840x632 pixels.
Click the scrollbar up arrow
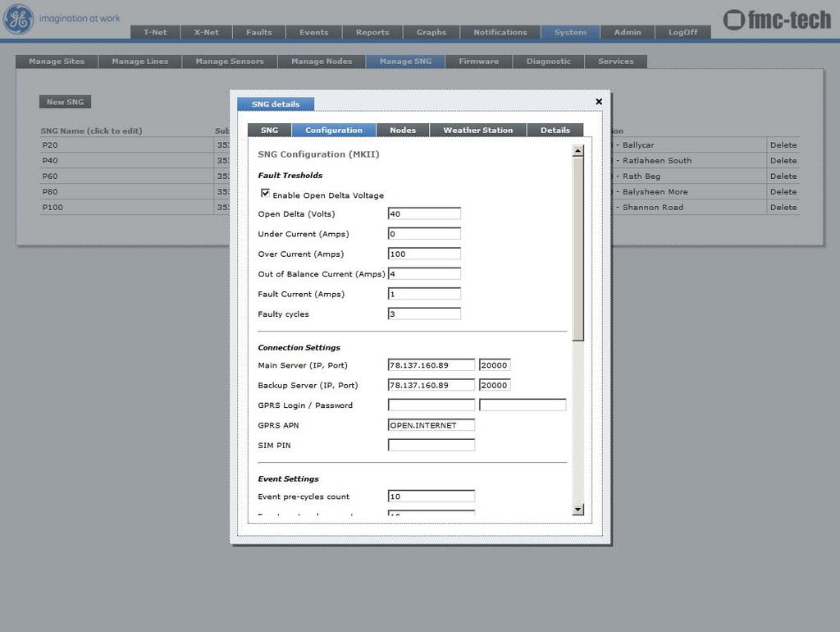point(577,151)
